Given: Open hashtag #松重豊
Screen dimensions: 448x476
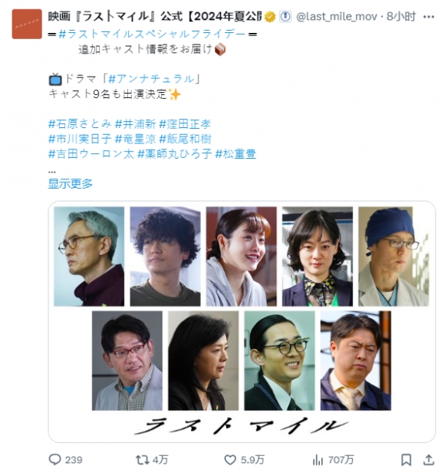Looking at the screenshot, I should [236, 153].
